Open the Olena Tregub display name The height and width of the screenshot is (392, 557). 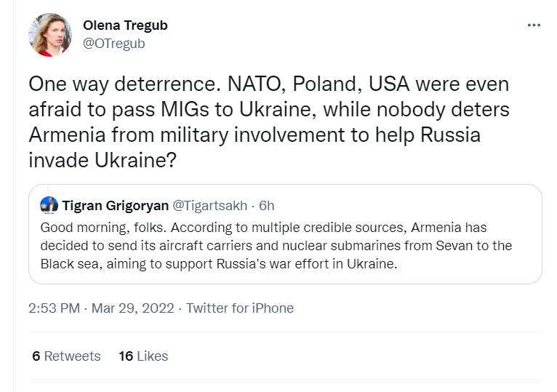[x=125, y=25]
